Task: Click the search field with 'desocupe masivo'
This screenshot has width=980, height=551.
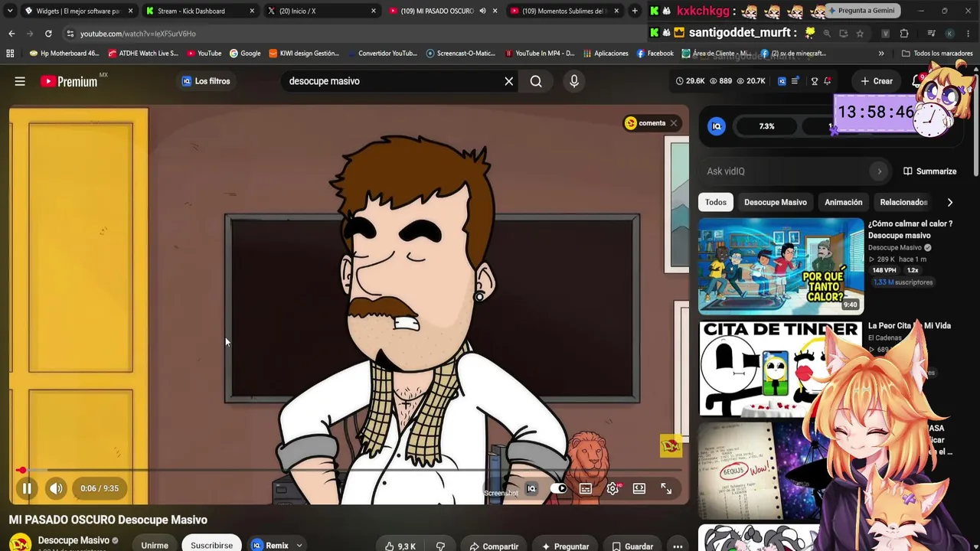Action: 390,81
